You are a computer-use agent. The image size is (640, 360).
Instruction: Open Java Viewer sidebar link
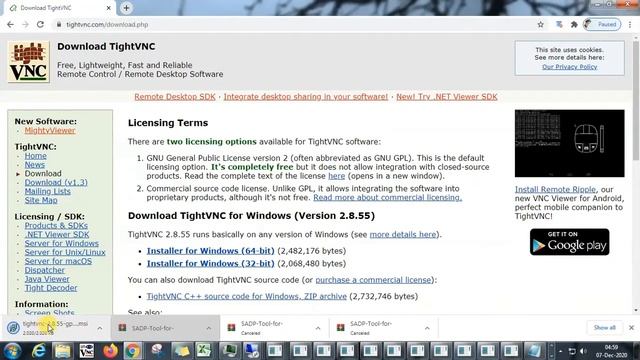click(47, 279)
